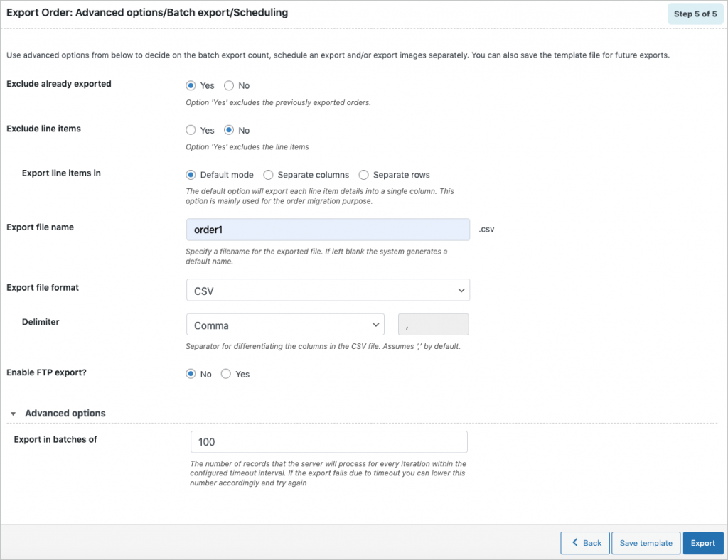Click the delimiter character preview box

[x=433, y=325]
